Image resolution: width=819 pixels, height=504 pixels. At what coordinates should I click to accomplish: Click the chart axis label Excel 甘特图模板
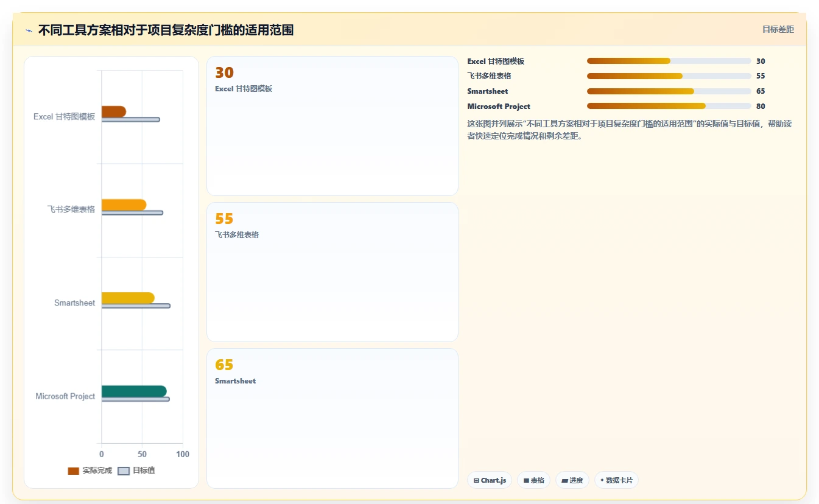click(65, 116)
